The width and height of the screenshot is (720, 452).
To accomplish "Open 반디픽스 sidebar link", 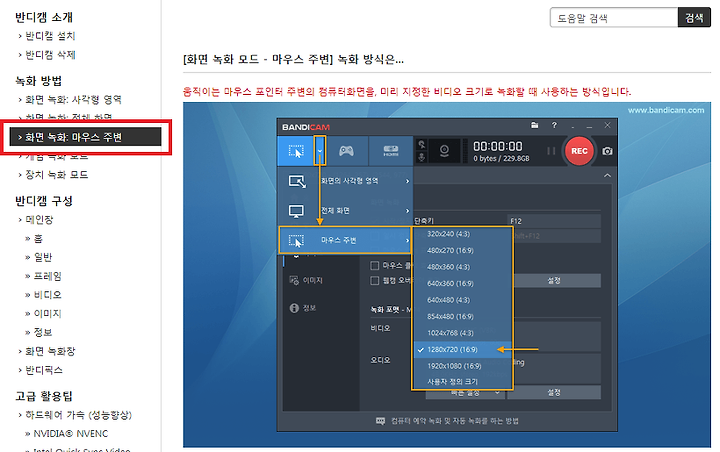I will tap(44, 370).
